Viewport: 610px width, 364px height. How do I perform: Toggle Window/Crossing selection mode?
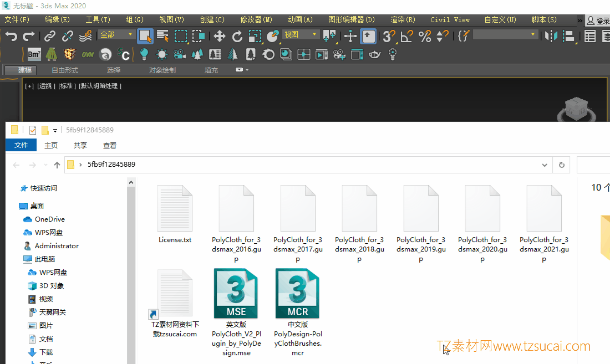pos(198,36)
